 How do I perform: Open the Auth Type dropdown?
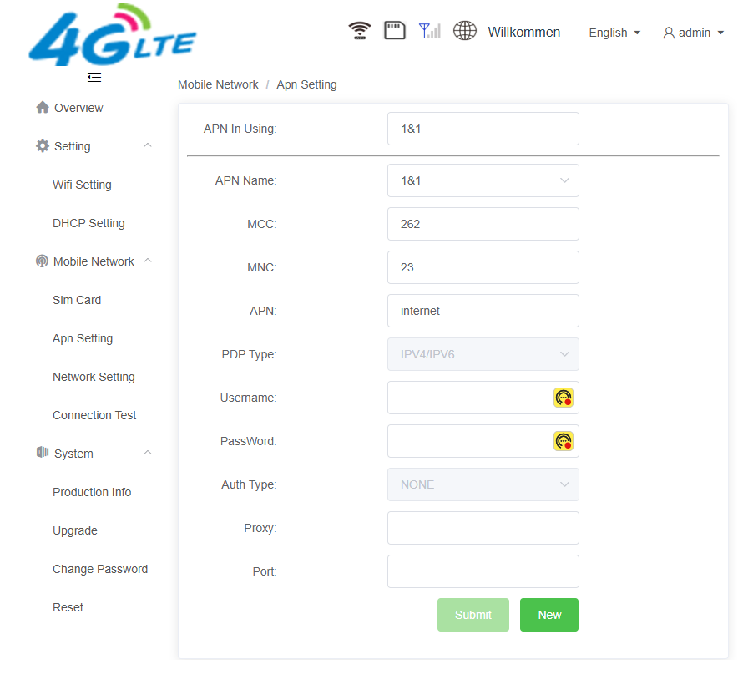483,484
